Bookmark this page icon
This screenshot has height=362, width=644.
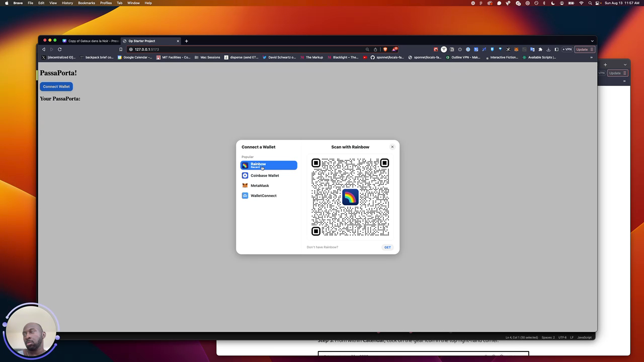[121, 49]
